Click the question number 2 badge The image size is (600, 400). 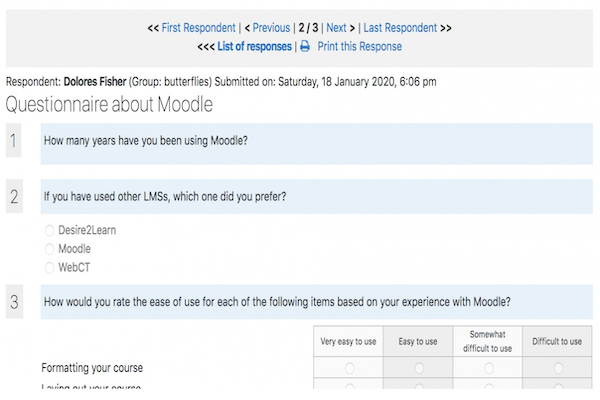click(14, 196)
